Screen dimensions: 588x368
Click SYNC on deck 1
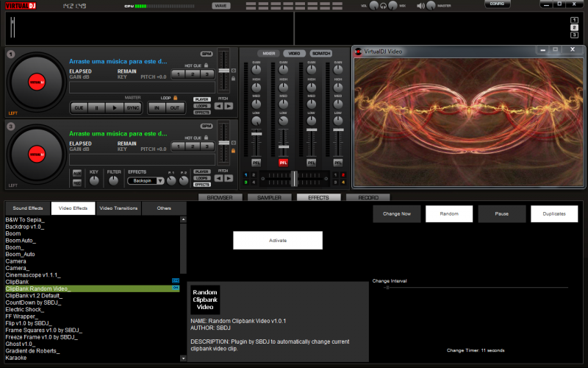(x=133, y=107)
